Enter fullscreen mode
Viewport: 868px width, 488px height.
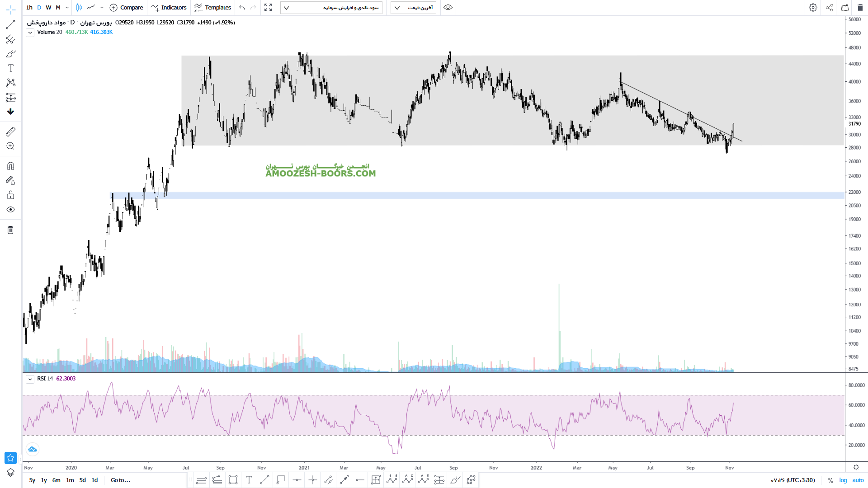tap(268, 8)
